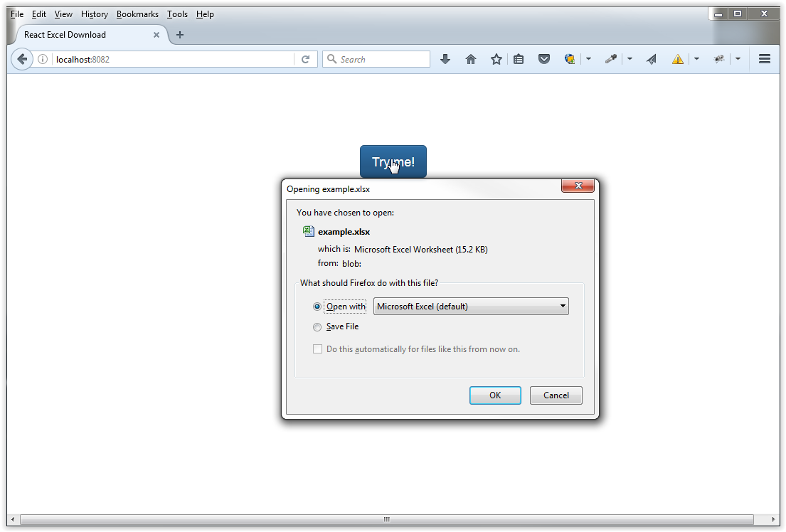Image resolution: width=786 pixels, height=532 pixels.
Task: Expand the eyedropper dropdown arrow
Action: (630, 59)
